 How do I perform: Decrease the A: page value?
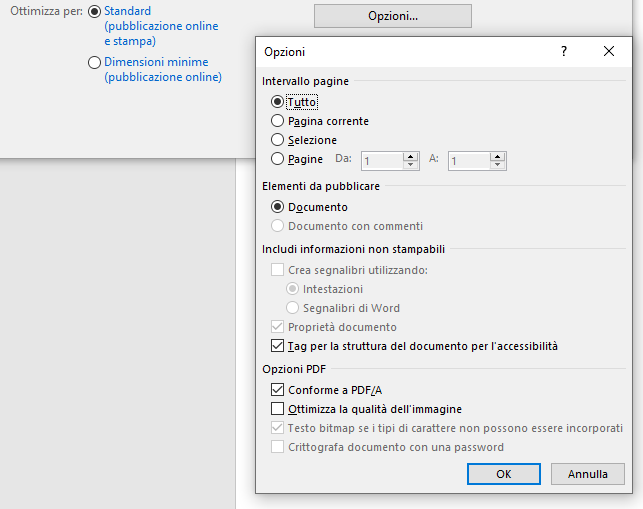[497, 165]
